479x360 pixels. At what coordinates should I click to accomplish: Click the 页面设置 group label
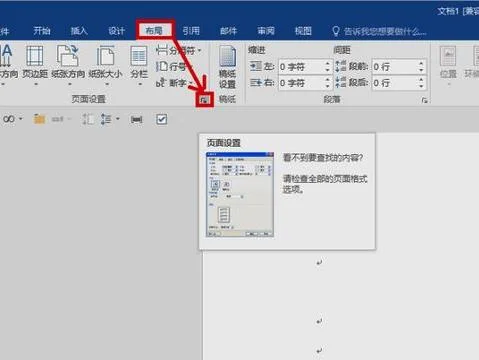[89, 99]
